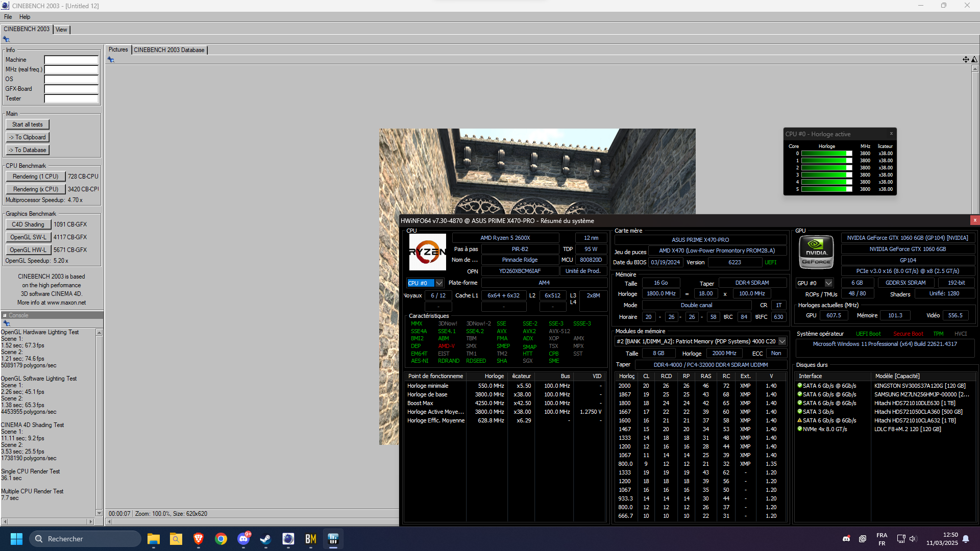Open the file search app on the taskbar
Screen dimensions: 980x551
176,539
